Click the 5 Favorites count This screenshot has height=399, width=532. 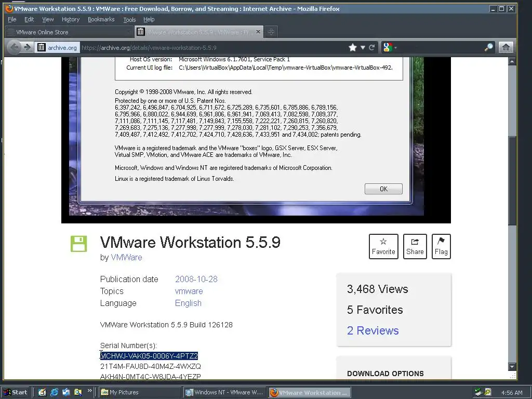(x=375, y=310)
